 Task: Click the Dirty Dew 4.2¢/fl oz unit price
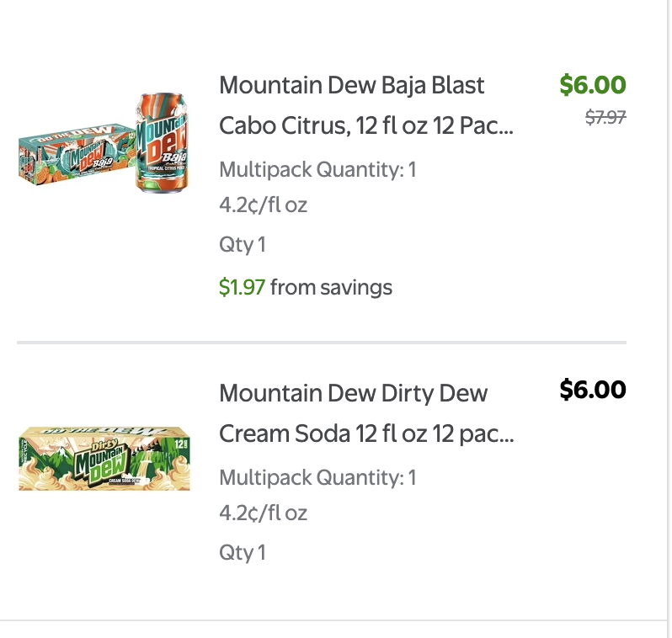263,513
